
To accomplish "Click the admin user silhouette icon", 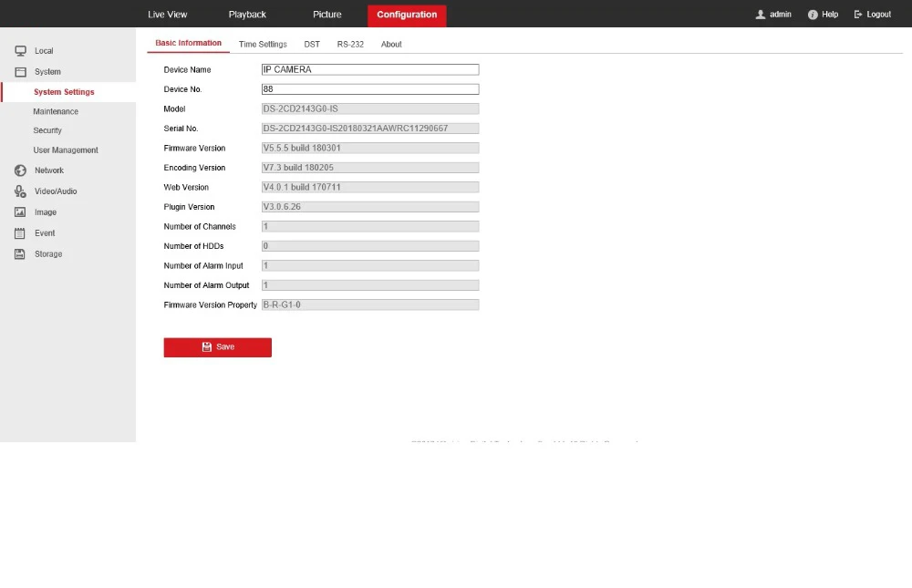I will click(761, 15).
